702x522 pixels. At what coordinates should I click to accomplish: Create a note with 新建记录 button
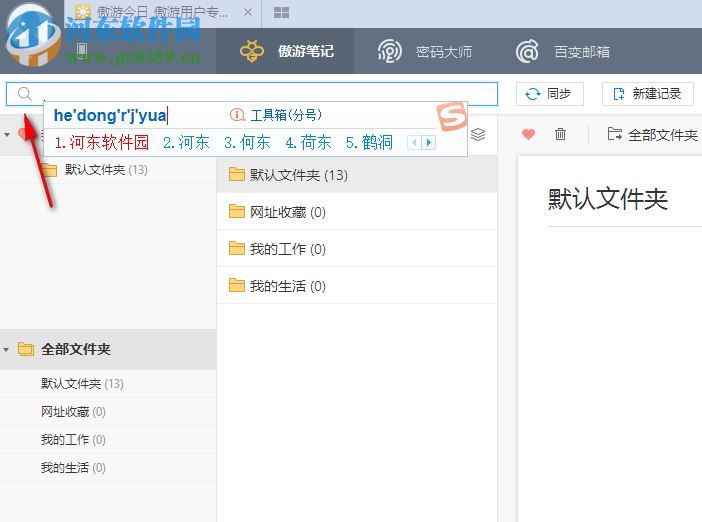(647, 94)
